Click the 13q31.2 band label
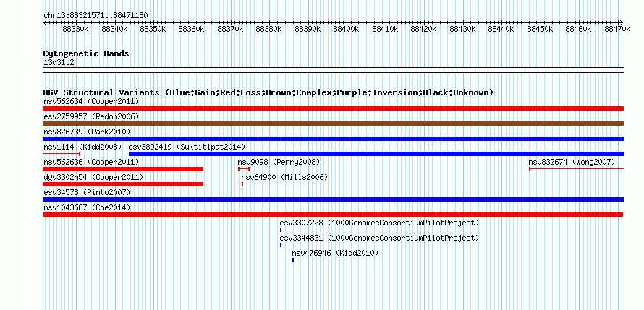Viewport: 644px width, 310px height. point(59,62)
